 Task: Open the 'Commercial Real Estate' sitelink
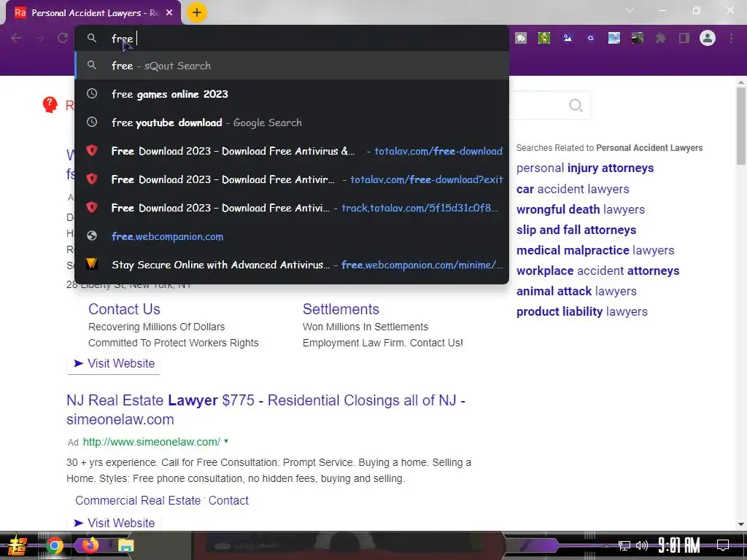(x=138, y=500)
